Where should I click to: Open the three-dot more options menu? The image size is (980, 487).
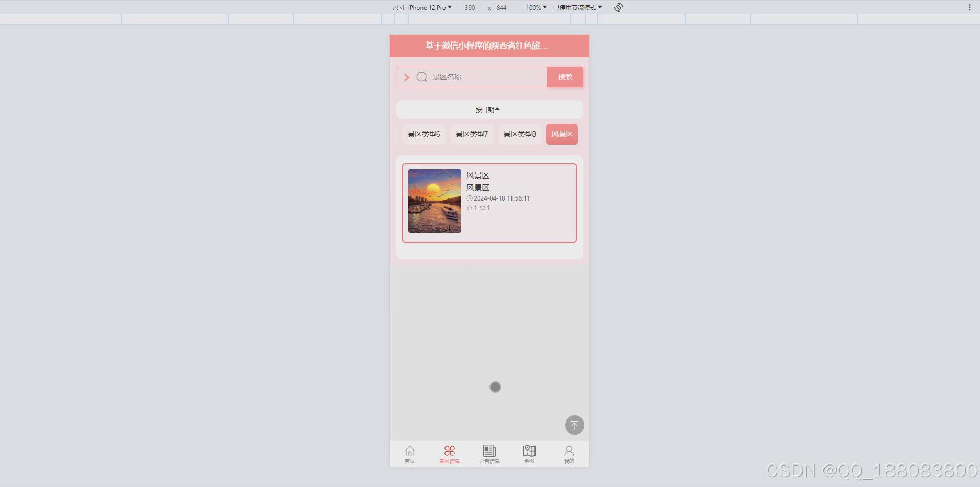point(969,7)
